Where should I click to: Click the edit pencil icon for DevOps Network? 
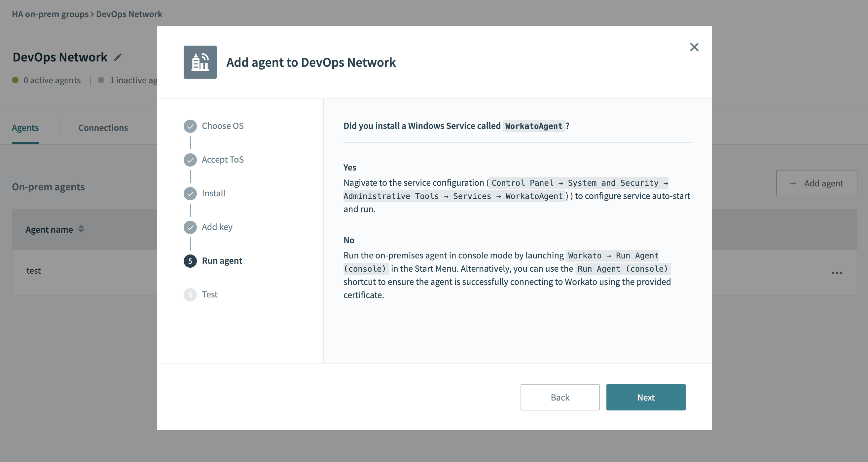tap(117, 57)
